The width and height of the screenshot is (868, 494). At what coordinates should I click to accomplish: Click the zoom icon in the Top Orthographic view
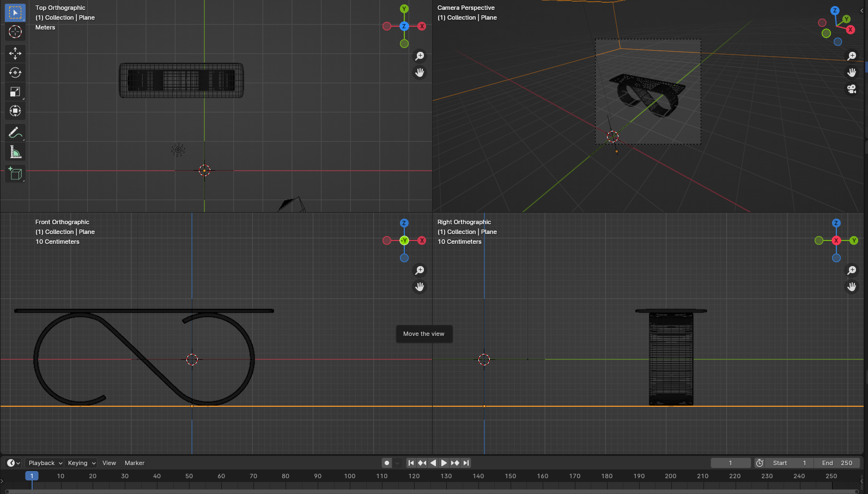[420, 56]
